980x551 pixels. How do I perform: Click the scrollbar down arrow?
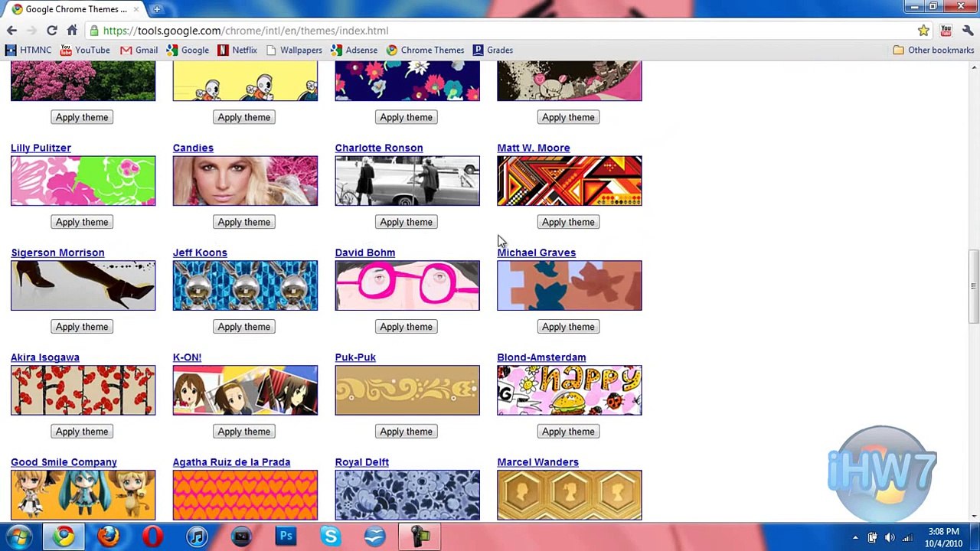[x=973, y=515]
